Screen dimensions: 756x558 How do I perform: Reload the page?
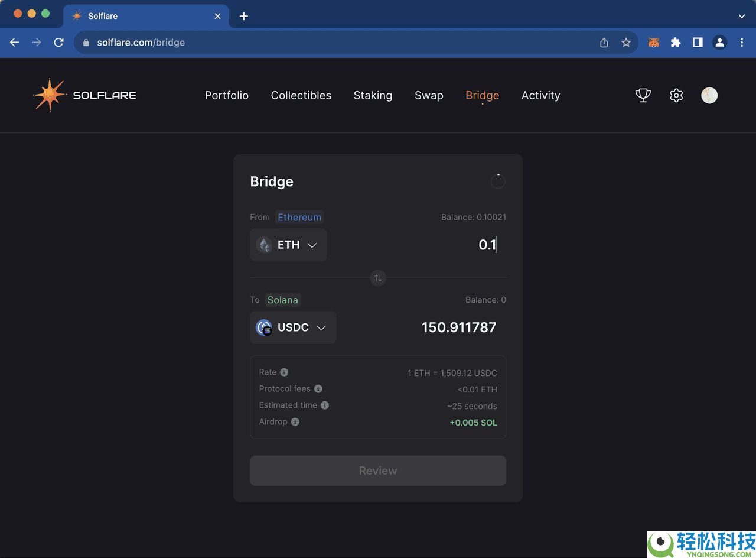click(x=58, y=43)
